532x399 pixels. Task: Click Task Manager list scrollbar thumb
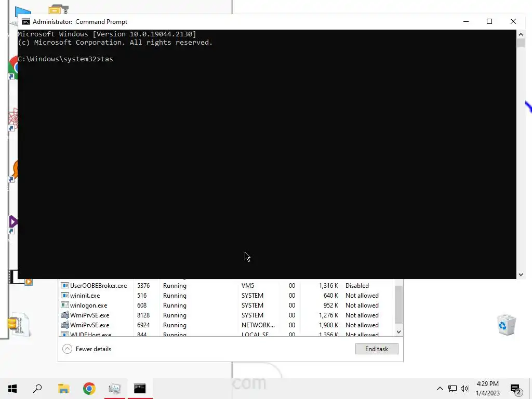[x=398, y=304]
